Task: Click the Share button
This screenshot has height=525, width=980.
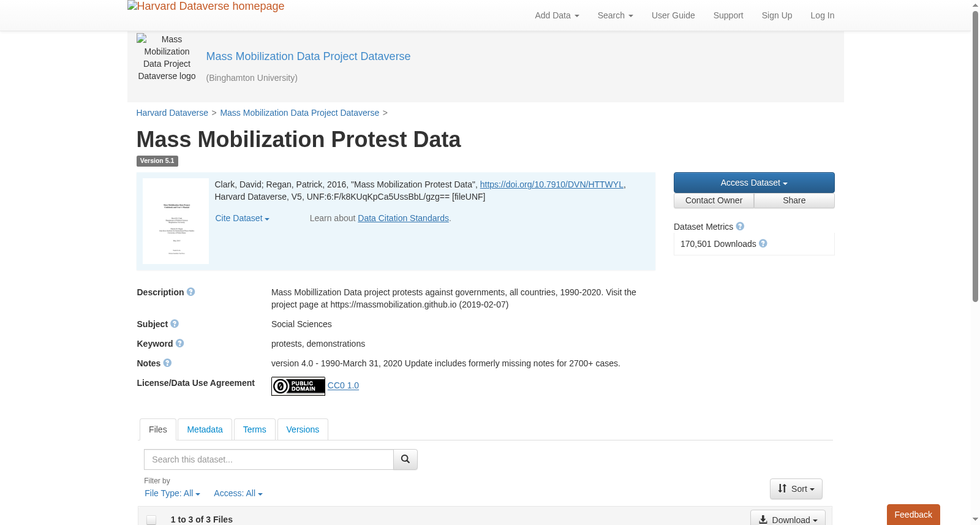Action: coord(794,201)
